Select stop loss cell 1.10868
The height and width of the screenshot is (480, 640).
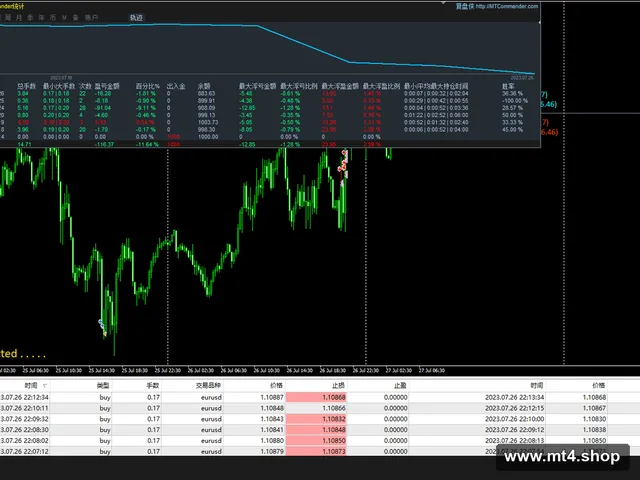click(x=316, y=397)
